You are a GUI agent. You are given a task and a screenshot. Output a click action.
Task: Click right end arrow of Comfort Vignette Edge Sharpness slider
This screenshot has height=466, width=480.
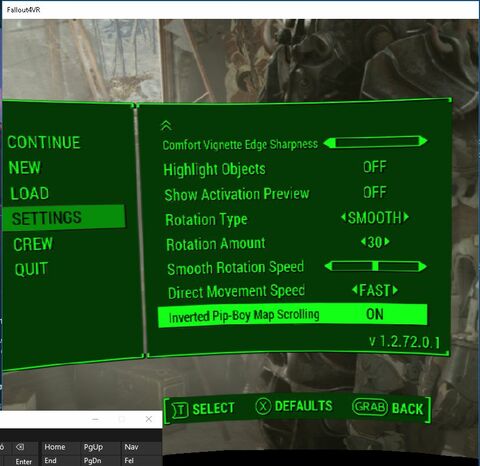tap(422, 141)
